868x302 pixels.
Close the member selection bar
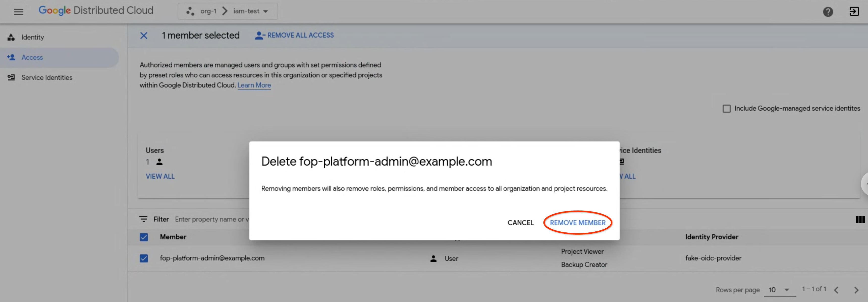click(144, 35)
